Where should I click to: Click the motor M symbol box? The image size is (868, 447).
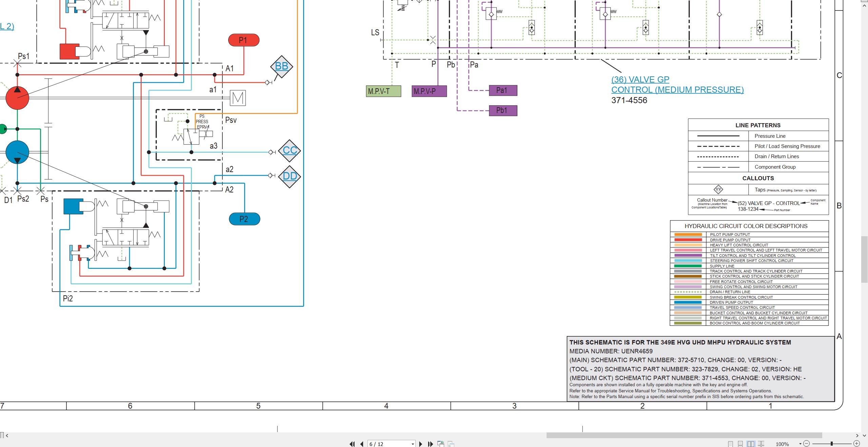[x=238, y=98]
